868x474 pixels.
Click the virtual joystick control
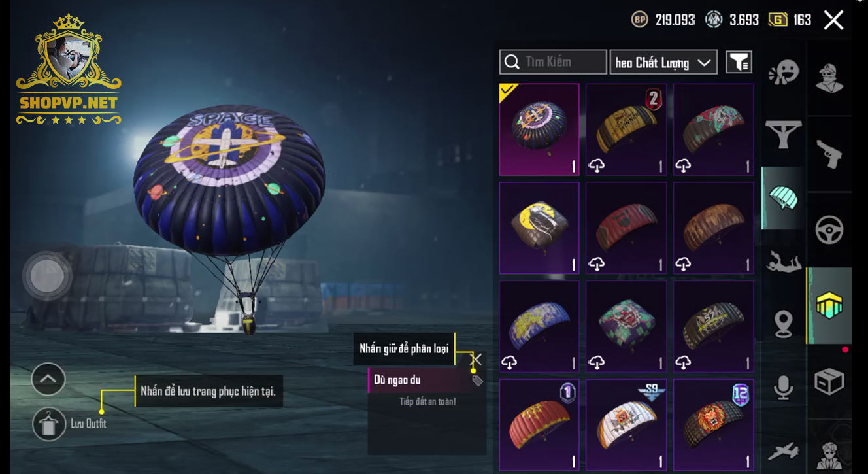pos(47,276)
